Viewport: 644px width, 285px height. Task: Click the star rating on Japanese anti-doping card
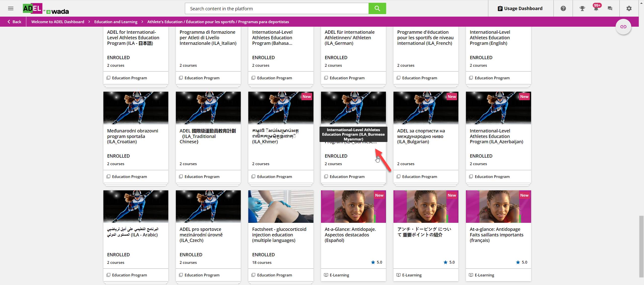pos(449,262)
